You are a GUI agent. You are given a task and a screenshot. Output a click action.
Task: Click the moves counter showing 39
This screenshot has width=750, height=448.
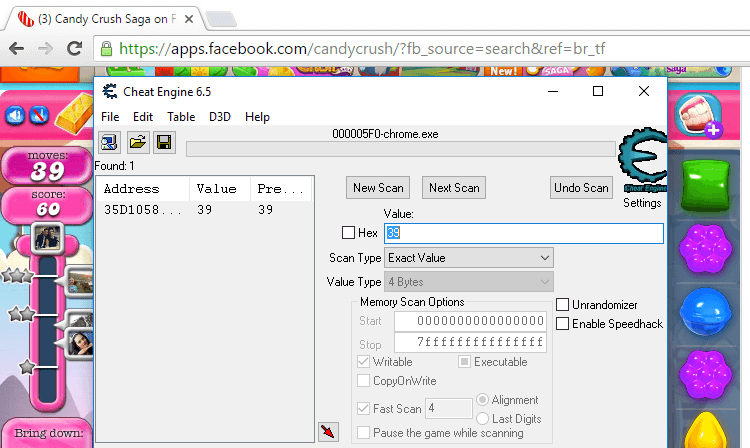[x=47, y=166]
